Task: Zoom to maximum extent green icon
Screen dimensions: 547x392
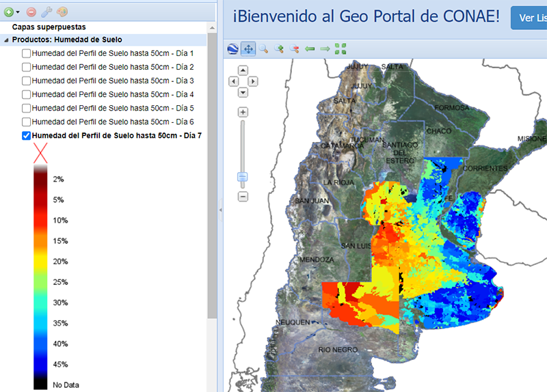Action: pos(341,48)
